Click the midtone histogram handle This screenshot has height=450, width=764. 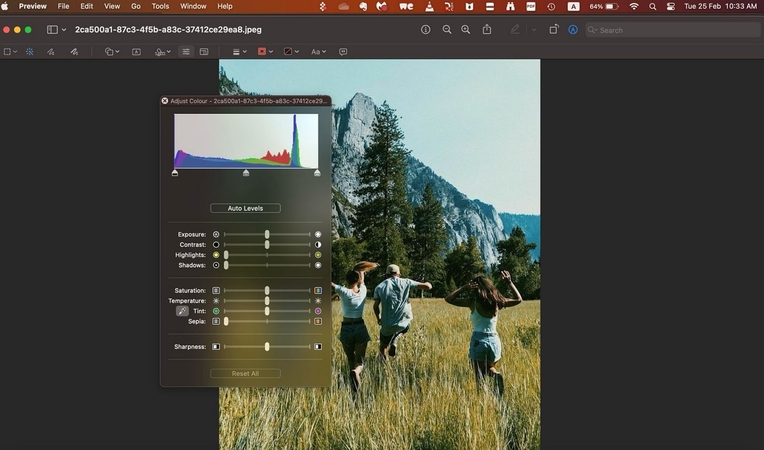pos(246,173)
